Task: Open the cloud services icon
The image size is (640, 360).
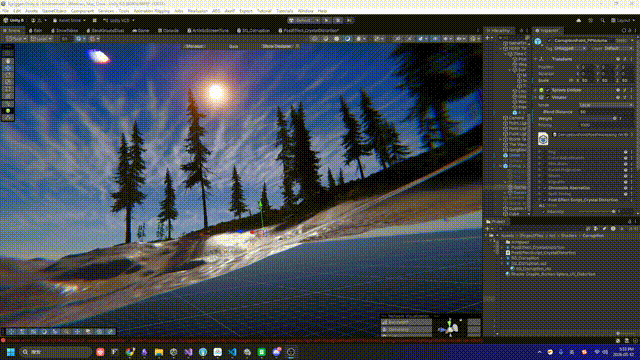Action: point(578,20)
